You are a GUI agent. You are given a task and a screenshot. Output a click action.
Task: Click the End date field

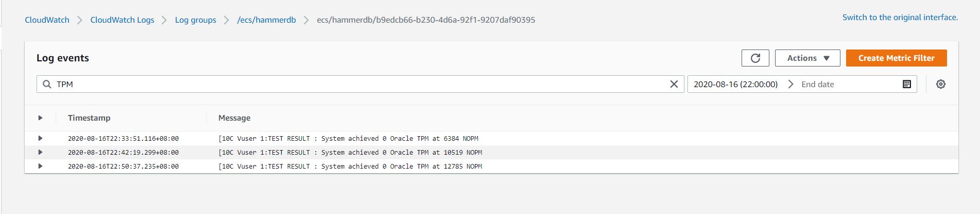[845, 84]
